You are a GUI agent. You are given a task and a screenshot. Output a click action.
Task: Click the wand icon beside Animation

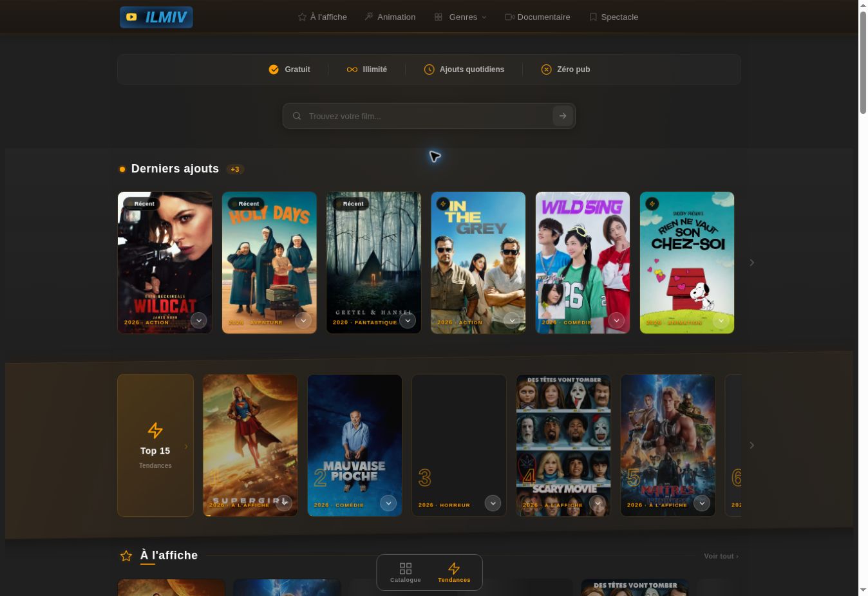369,17
